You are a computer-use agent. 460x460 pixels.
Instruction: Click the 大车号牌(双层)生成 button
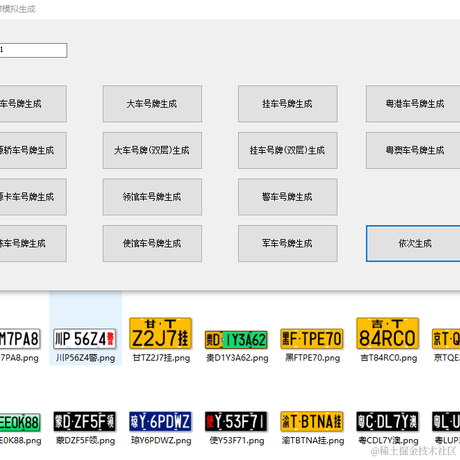coord(152,150)
